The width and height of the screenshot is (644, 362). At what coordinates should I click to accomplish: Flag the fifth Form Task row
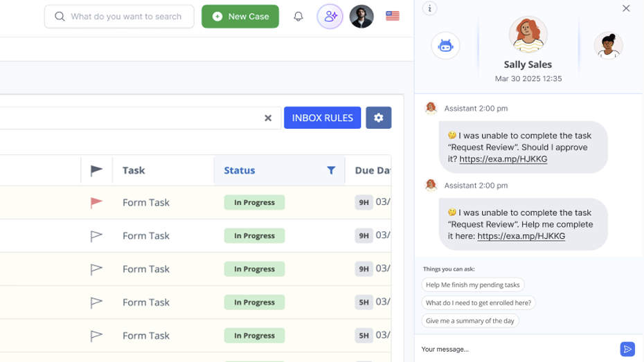click(96, 335)
